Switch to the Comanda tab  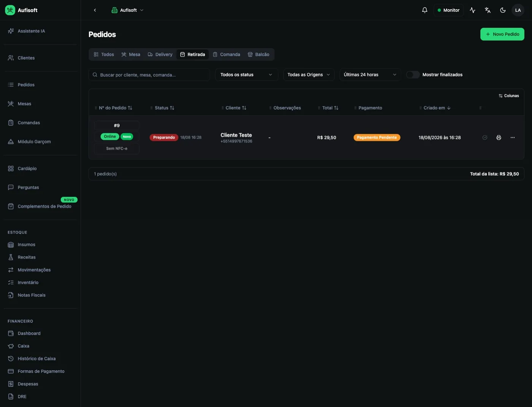pyautogui.click(x=226, y=55)
